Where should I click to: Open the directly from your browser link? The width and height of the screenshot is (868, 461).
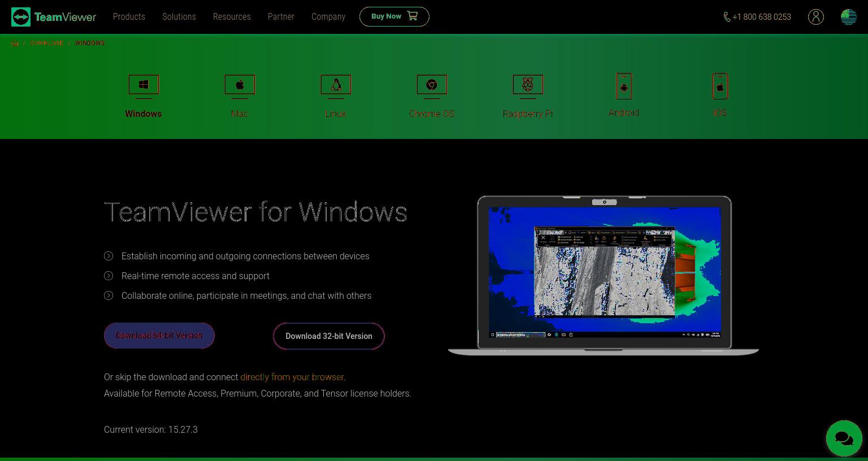(292, 377)
